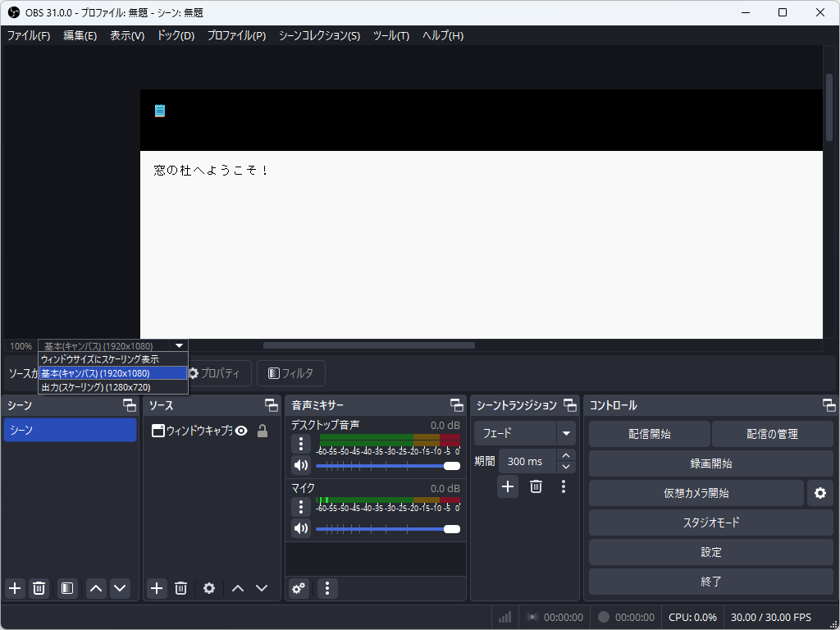The image size is (840, 630).
Task: Select the window capture source row
Action: click(211, 431)
